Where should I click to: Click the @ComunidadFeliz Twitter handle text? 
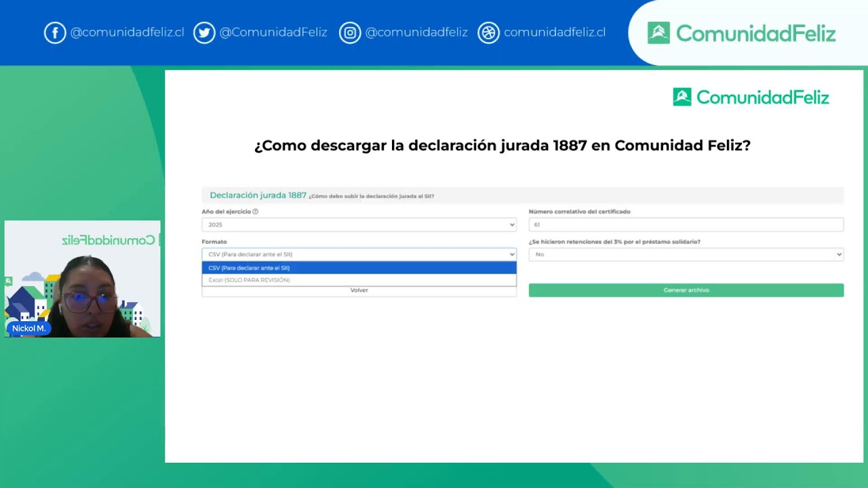273,33
